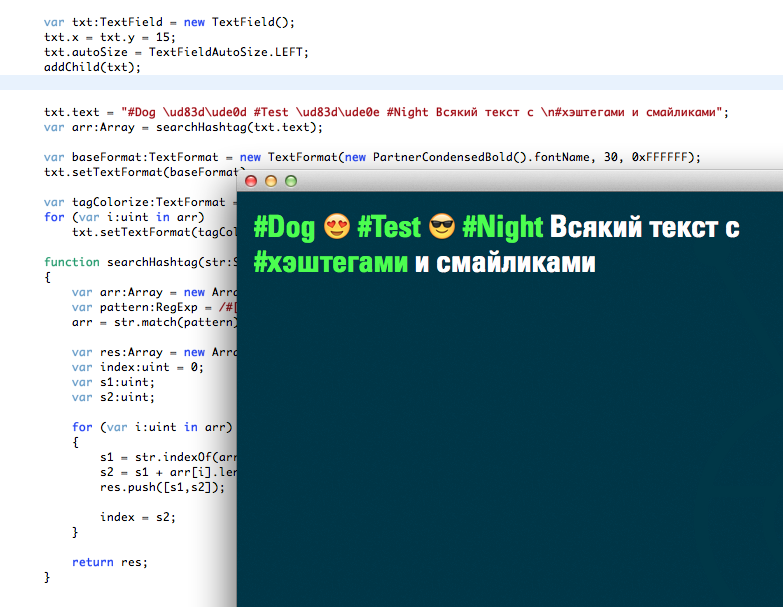
Task: Click the highlighted empty line in code editor
Action: (392, 82)
